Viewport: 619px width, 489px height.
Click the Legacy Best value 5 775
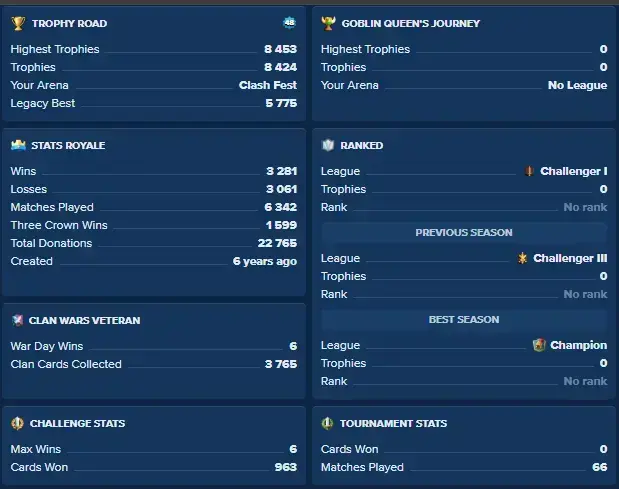[281, 103]
